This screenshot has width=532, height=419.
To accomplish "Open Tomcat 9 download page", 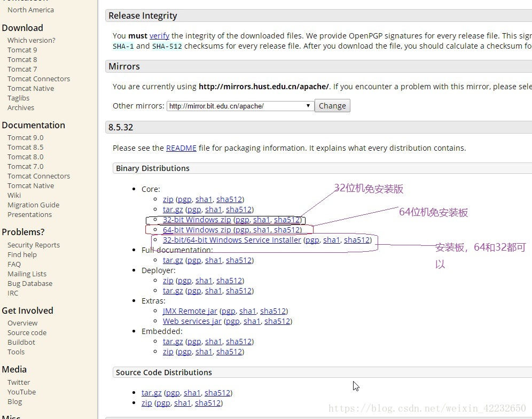I will pos(22,50).
